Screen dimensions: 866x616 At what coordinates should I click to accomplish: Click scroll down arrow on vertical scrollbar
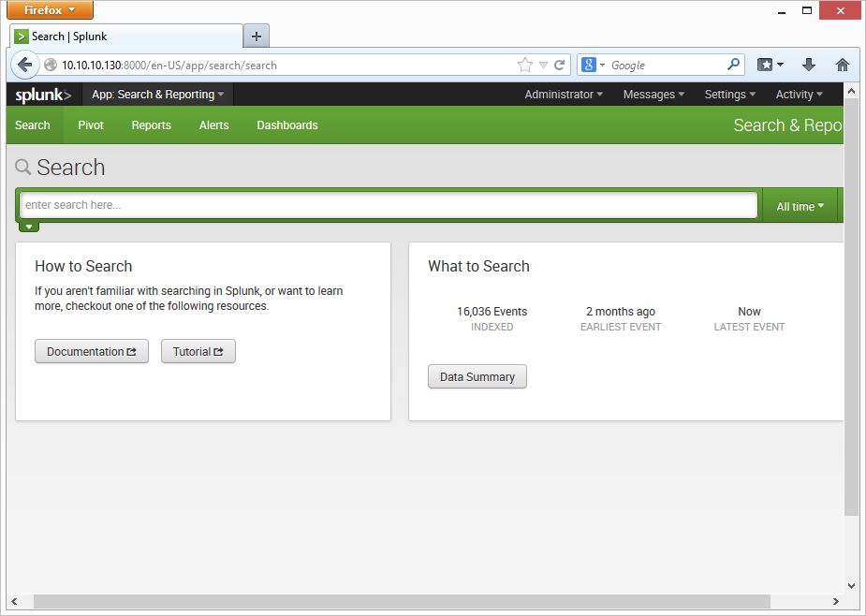tap(851, 586)
